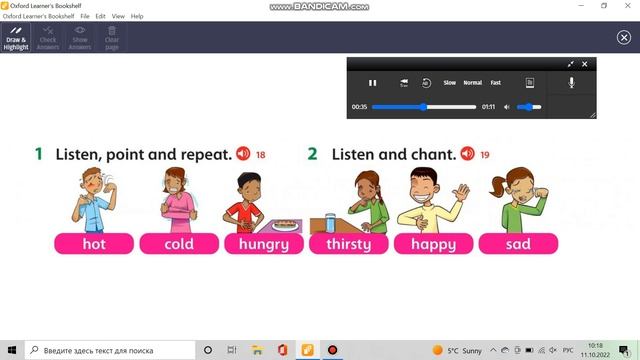
Task: Click the audio player resize grip
Action: click(593, 116)
